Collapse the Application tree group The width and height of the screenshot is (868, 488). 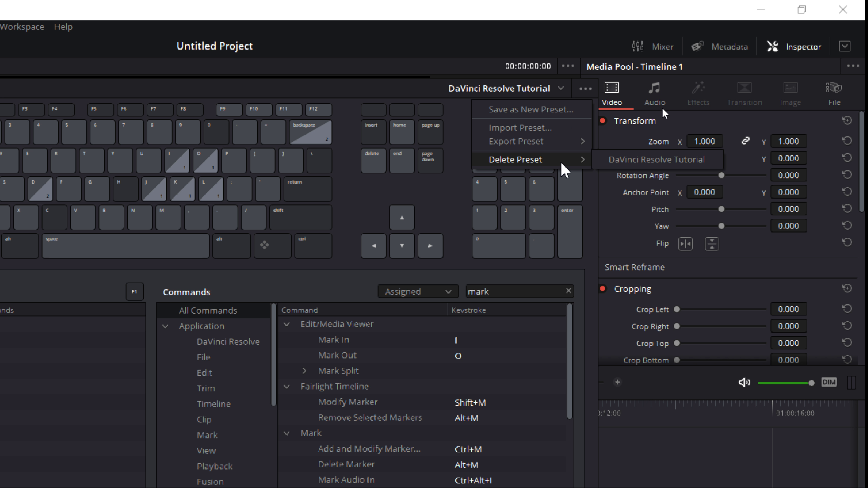165,326
